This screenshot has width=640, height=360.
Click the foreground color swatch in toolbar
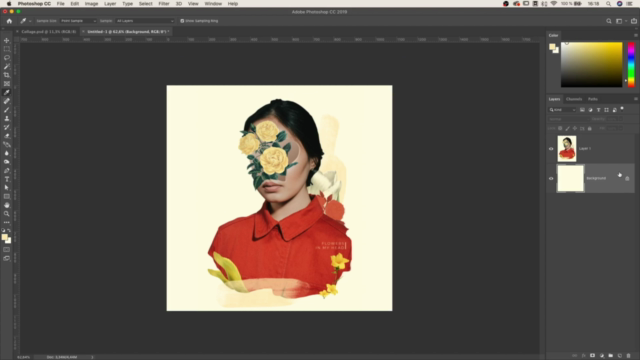click(x=4, y=237)
